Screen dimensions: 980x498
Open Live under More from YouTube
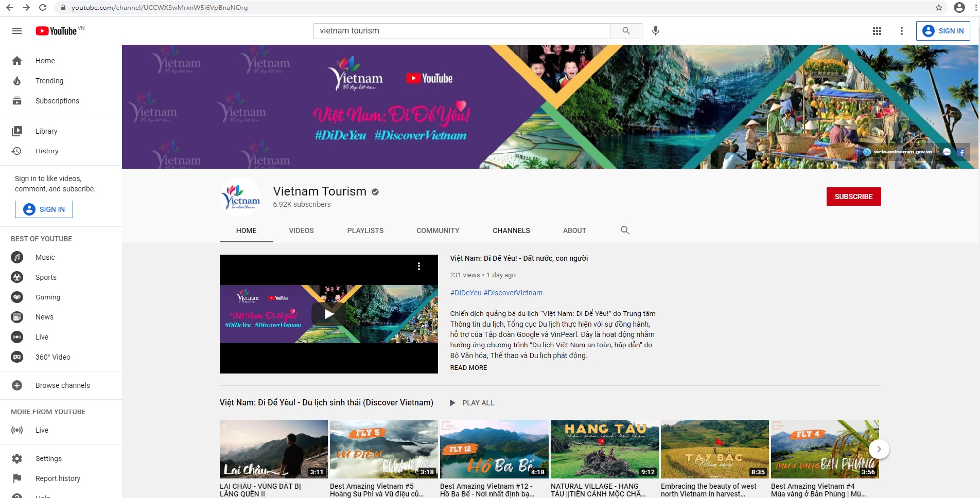[x=61, y=430]
